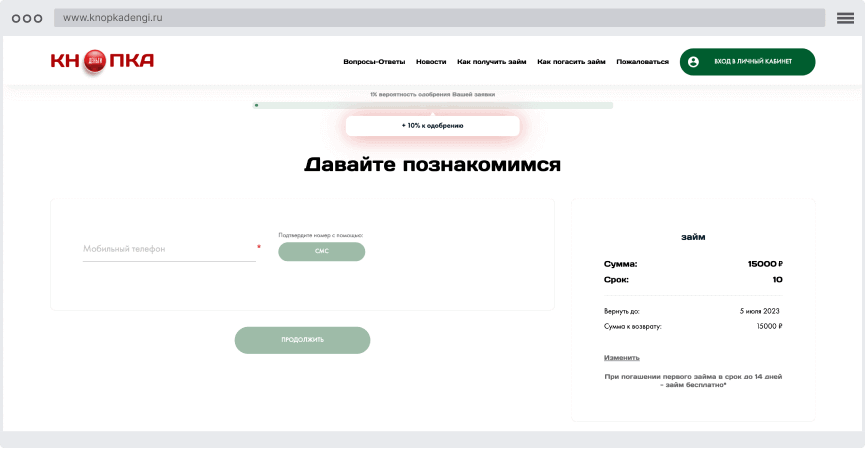Click the approval probability progress bar

click(433, 105)
